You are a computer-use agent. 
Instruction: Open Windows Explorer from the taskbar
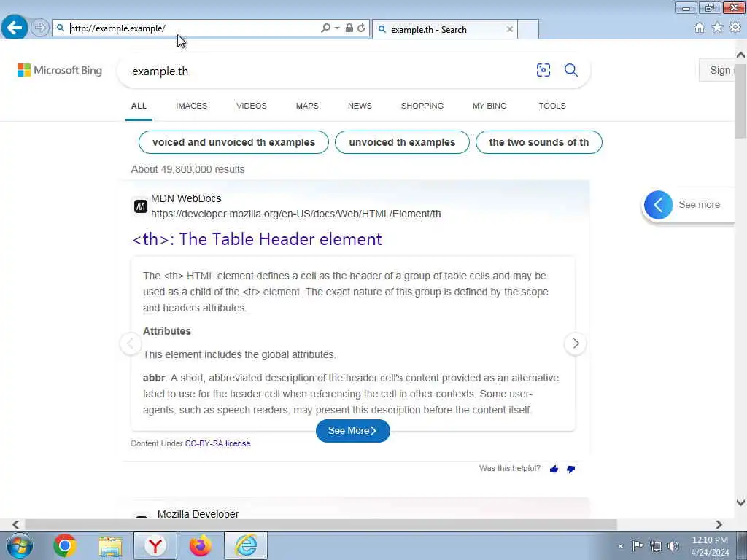point(111,545)
